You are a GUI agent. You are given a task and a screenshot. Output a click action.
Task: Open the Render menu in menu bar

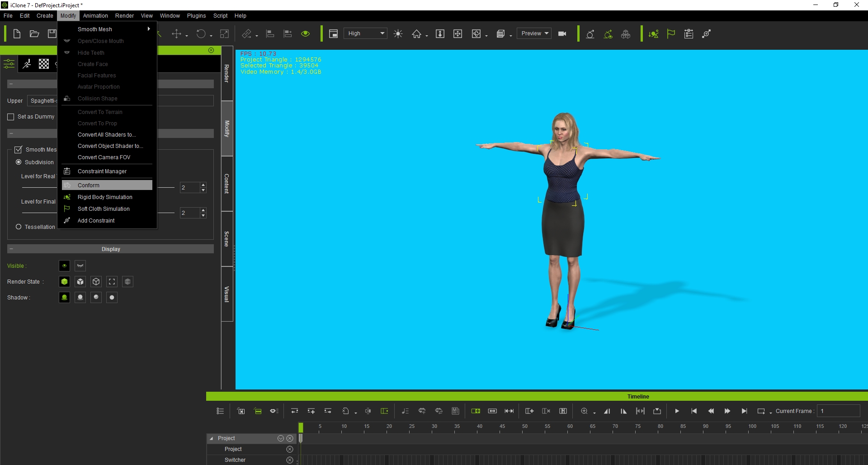pyautogui.click(x=124, y=16)
